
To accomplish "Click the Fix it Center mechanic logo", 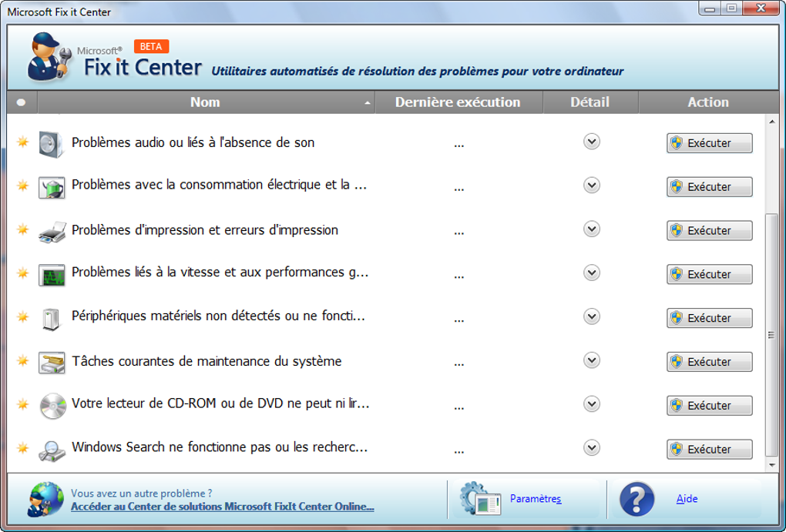I will pyautogui.click(x=49, y=57).
